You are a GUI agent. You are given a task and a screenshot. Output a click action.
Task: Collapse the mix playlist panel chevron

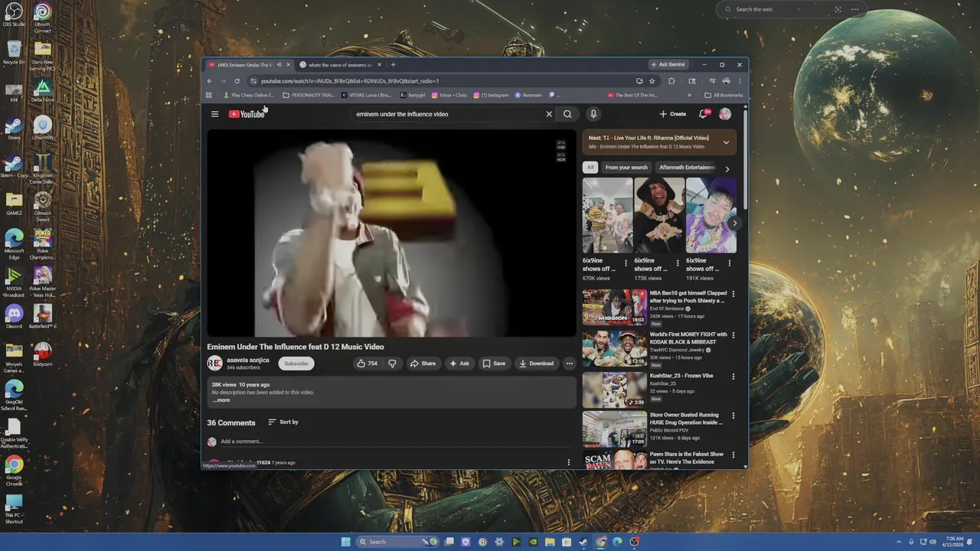coord(726,142)
